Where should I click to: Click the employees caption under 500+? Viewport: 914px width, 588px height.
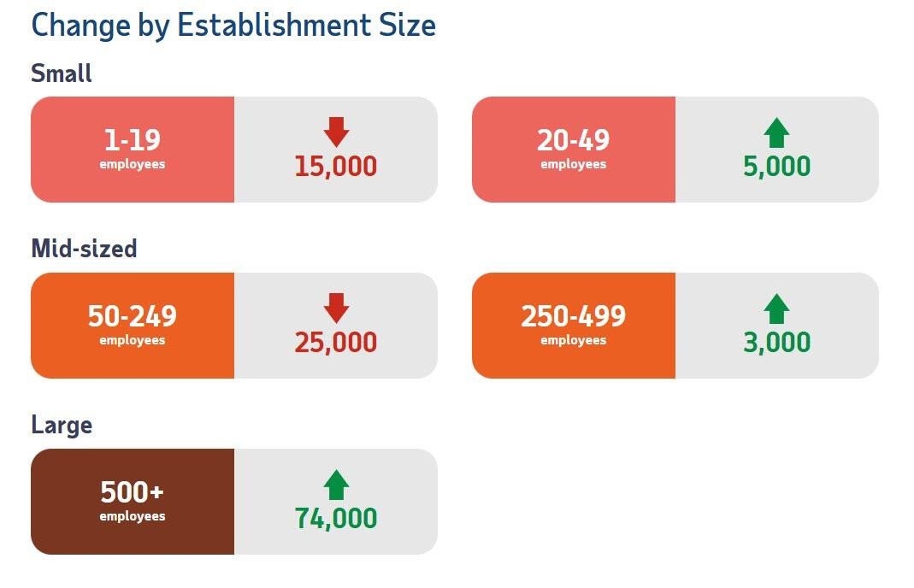tap(133, 516)
